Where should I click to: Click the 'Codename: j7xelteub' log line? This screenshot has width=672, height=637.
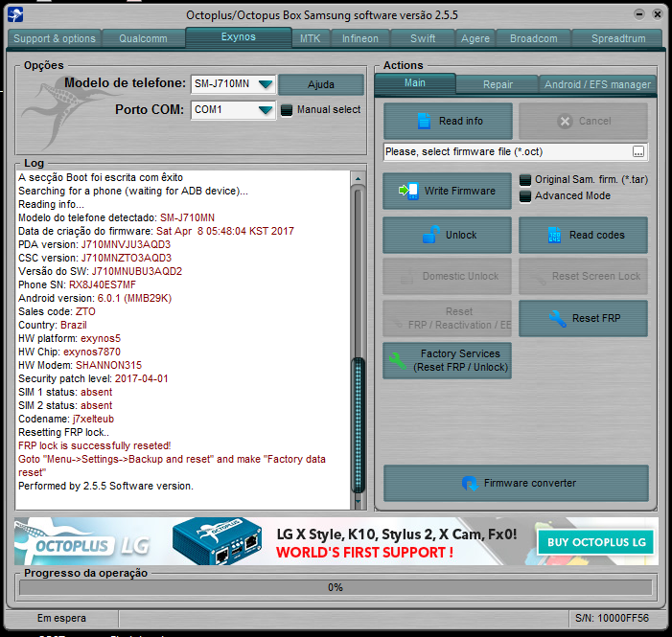[66, 419]
